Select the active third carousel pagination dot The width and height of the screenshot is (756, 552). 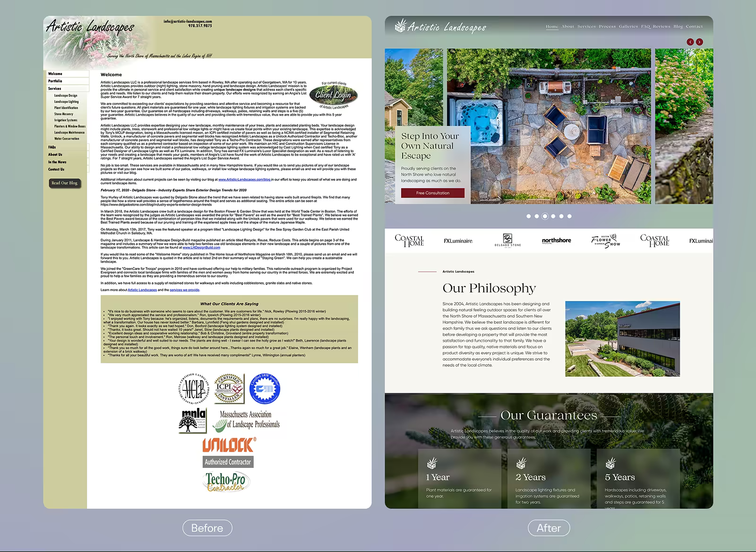tap(545, 216)
